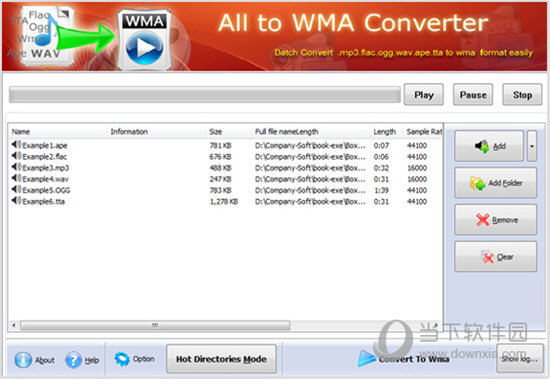Sort by Length column header
The width and height of the screenshot is (550, 379).
384,132
